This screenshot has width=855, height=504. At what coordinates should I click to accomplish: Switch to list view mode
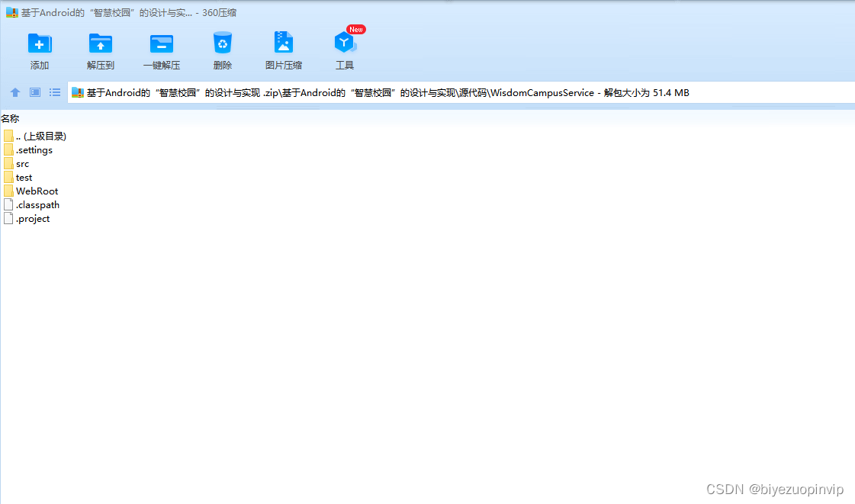tap(54, 92)
